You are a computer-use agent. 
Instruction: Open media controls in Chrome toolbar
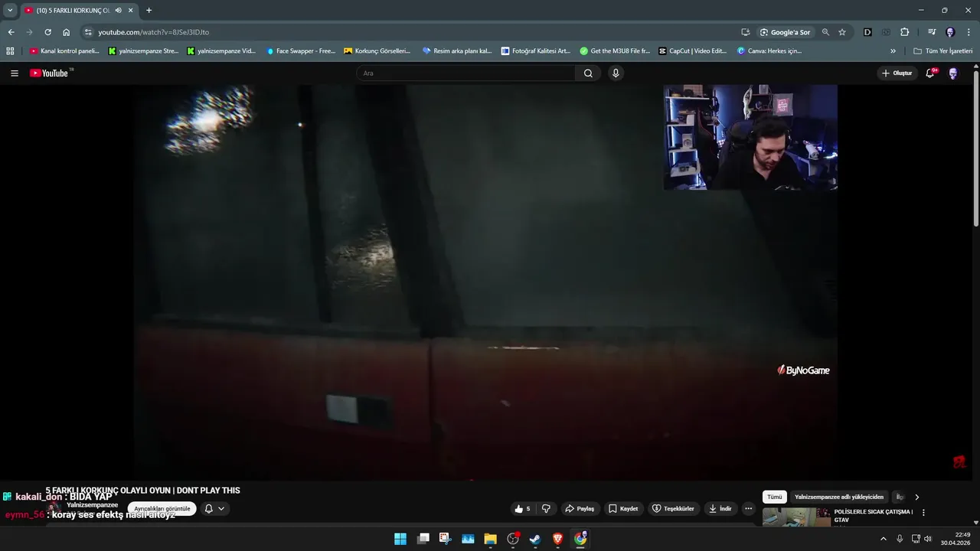pos(932,32)
